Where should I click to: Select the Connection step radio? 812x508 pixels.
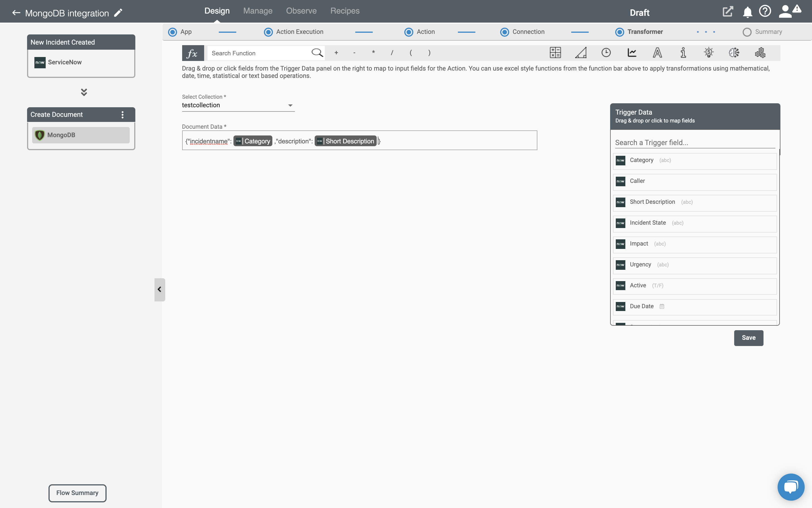[x=504, y=32]
